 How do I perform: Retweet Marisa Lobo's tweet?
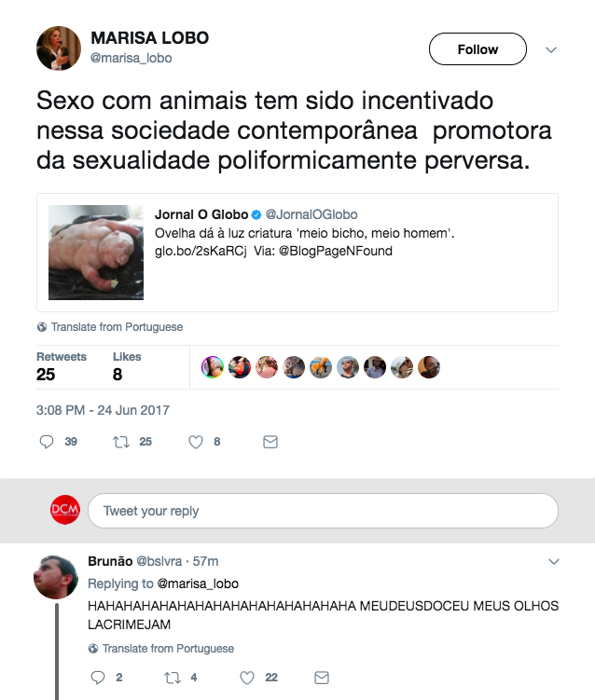121,442
